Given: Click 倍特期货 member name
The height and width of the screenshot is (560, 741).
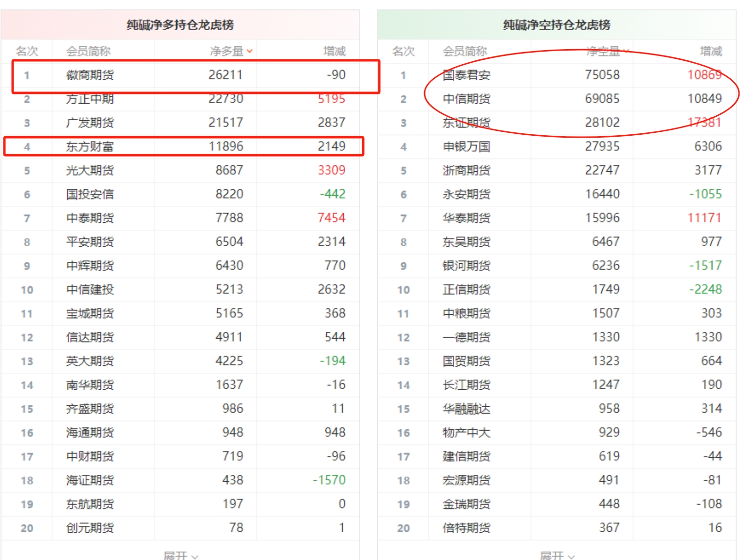Looking at the screenshot, I should coord(466,528).
